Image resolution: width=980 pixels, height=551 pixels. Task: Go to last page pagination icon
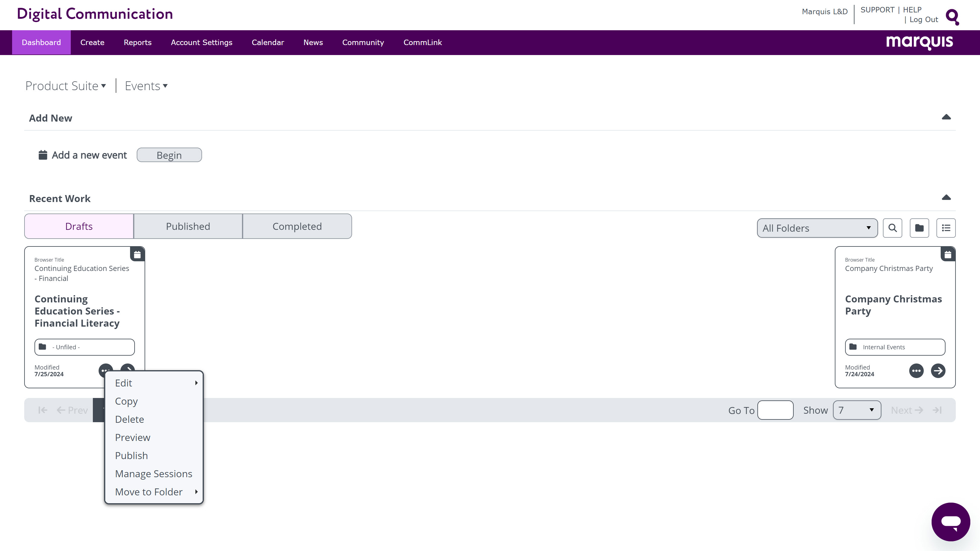937,410
